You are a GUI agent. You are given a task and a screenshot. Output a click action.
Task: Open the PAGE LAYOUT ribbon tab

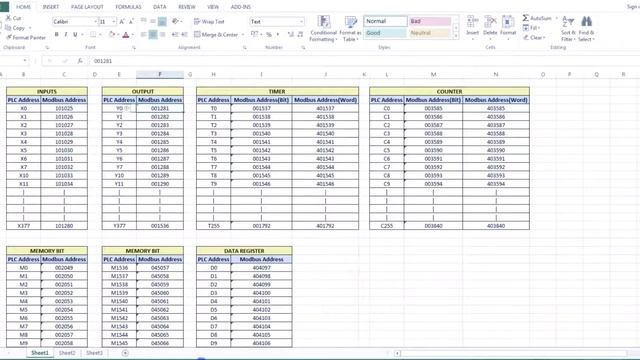click(x=87, y=7)
